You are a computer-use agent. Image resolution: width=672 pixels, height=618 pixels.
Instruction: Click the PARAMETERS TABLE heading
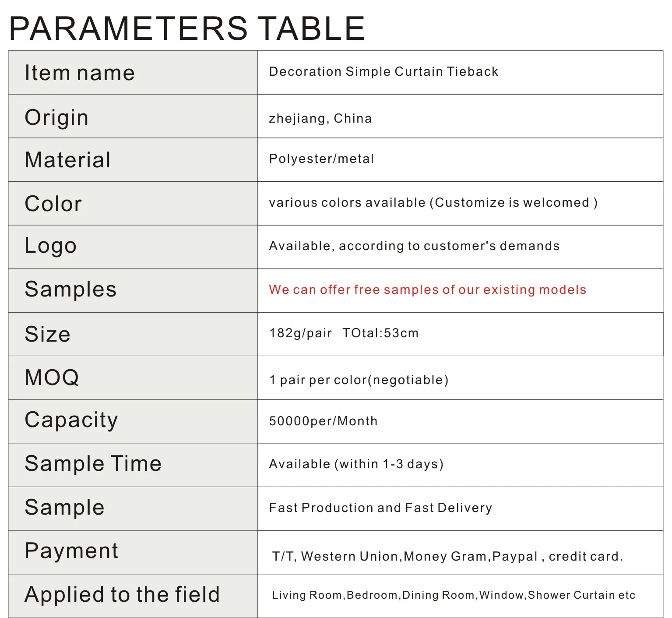pos(187,28)
